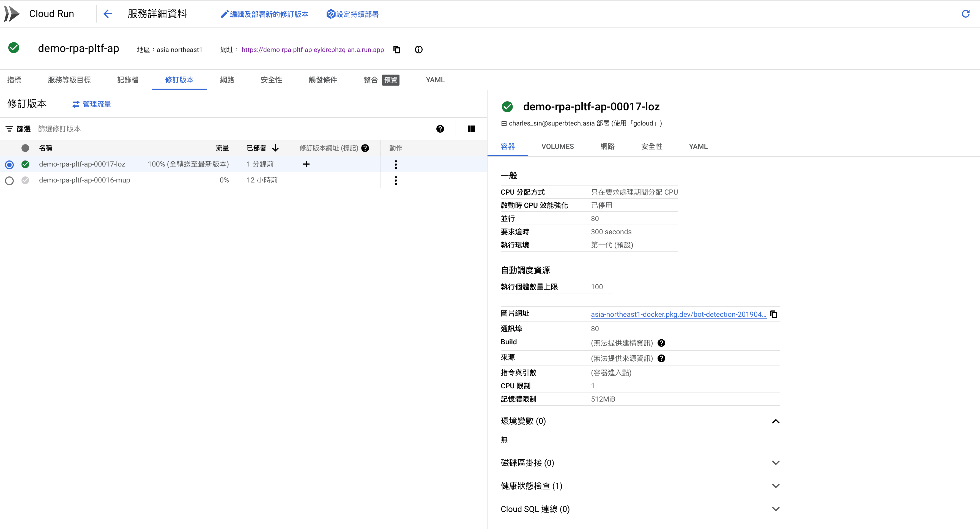The height and width of the screenshot is (529, 980).
Task: Click 設定持續部署 button
Action: point(353,14)
